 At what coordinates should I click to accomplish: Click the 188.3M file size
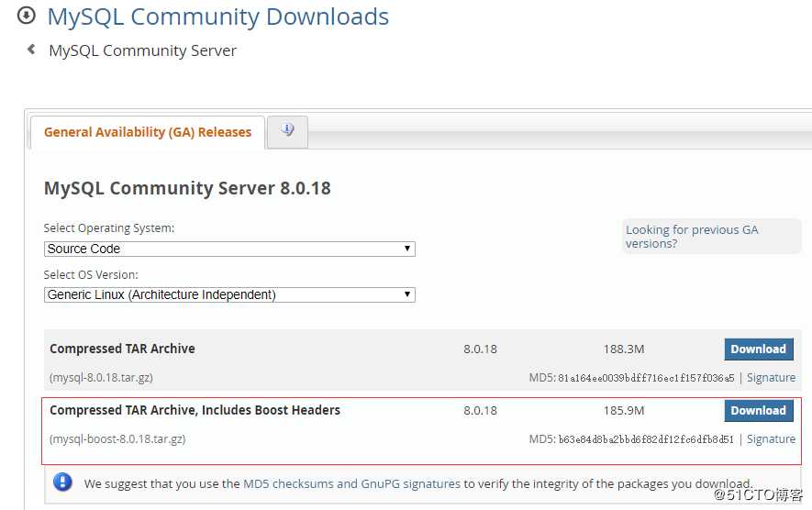click(624, 349)
